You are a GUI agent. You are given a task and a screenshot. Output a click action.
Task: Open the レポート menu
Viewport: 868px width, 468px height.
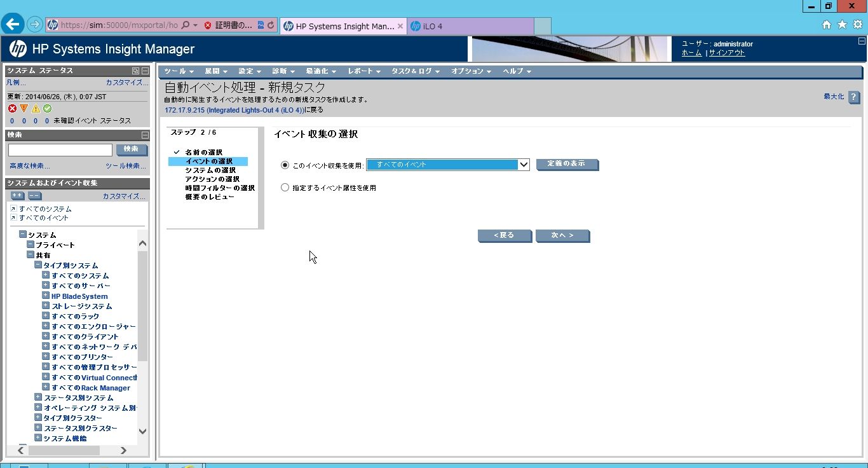point(364,71)
